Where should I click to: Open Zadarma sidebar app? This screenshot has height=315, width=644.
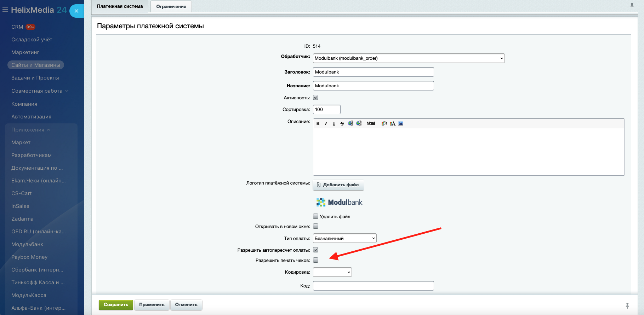(22, 219)
